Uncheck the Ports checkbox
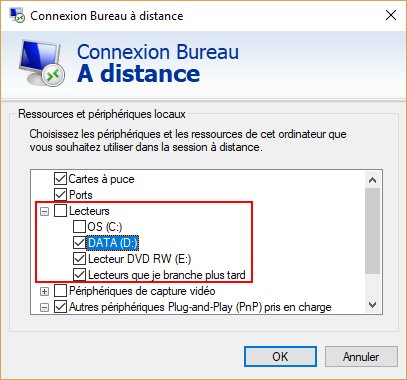This screenshot has width=407, height=380. click(60, 195)
